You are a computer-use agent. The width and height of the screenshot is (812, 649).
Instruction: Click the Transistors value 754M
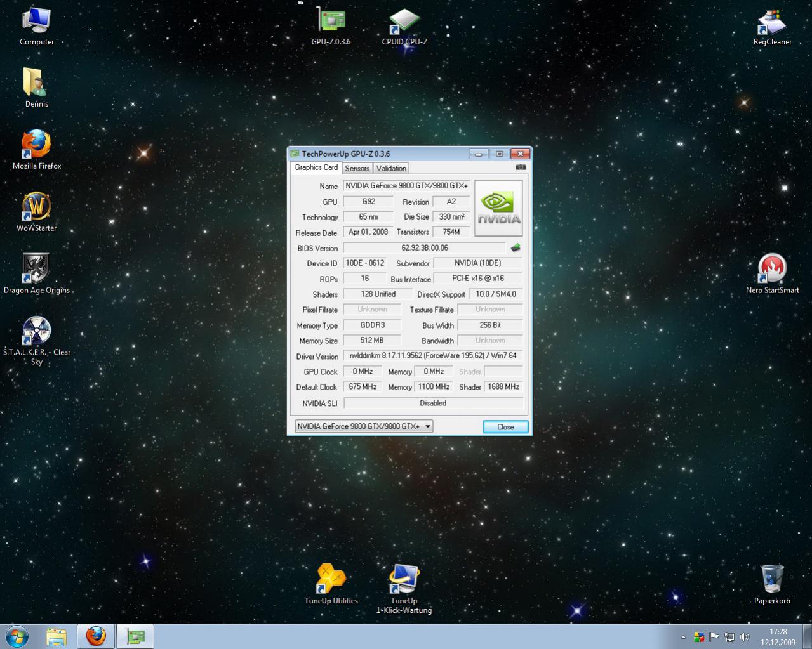451,232
